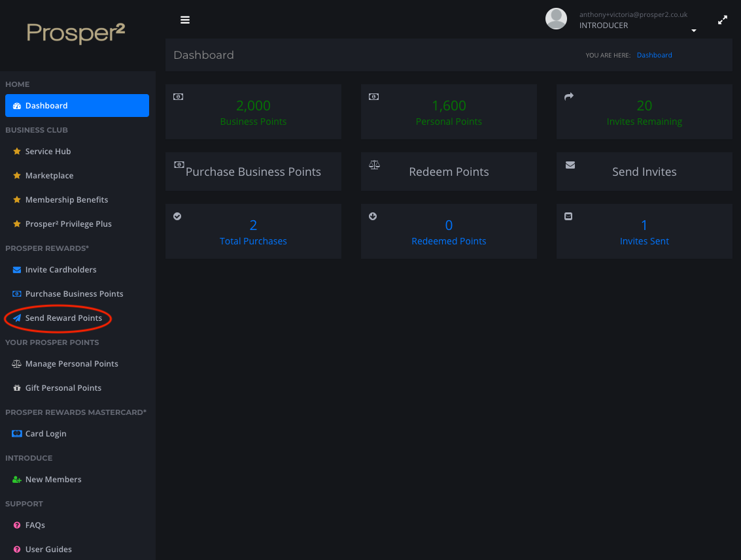Click the money icon on Personal Points card
The height and width of the screenshot is (560, 741).
point(374,97)
